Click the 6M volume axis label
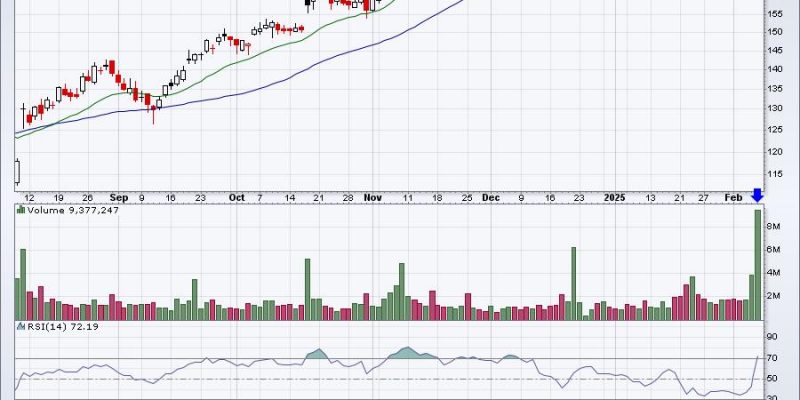The height and width of the screenshot is (400, 800). click(773, 249)
